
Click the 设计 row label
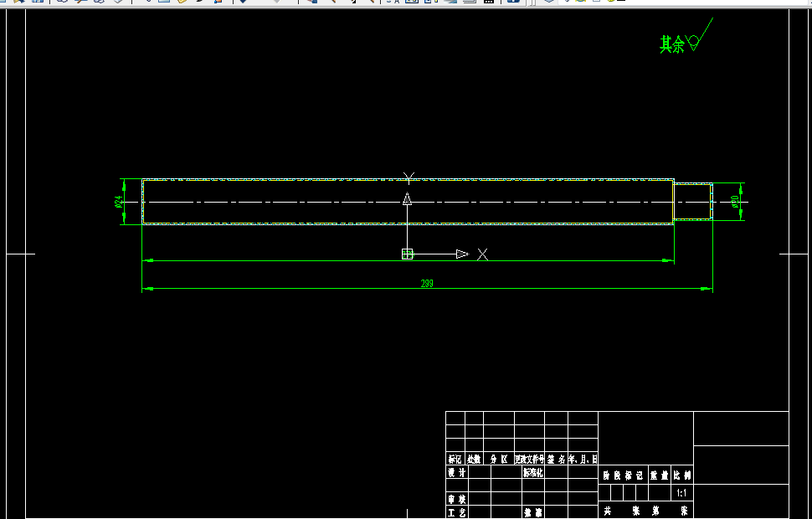(456, 472)
